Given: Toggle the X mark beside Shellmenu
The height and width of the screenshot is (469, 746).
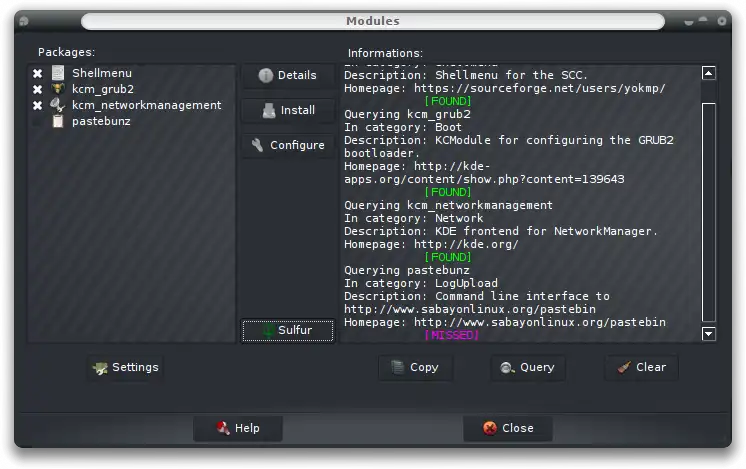Looking at the screenshot, I should point(37,73).
